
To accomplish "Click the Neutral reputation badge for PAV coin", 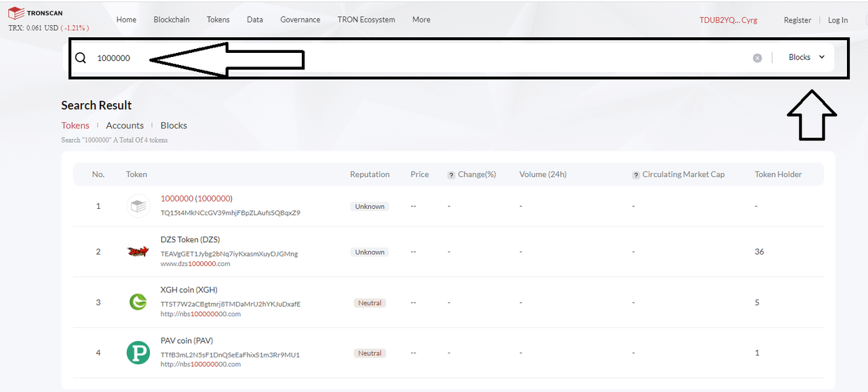I will point(370,353).
